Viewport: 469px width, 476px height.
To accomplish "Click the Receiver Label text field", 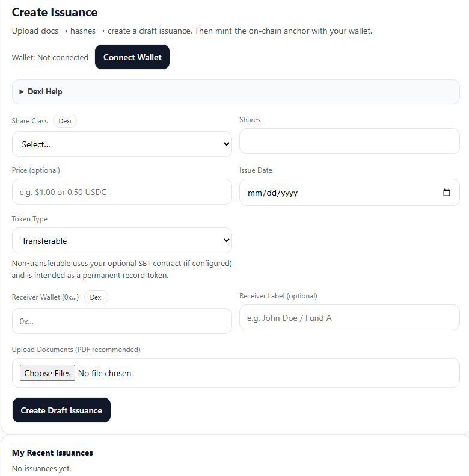I will coord(349,318).
